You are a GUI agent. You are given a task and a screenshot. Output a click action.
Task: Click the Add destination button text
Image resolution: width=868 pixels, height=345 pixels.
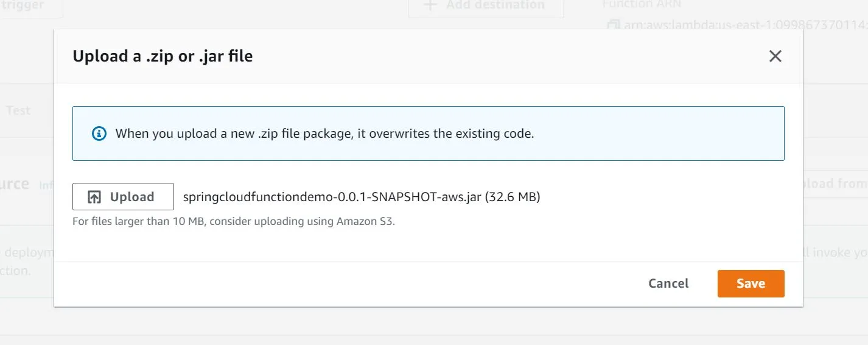[495, 5]
